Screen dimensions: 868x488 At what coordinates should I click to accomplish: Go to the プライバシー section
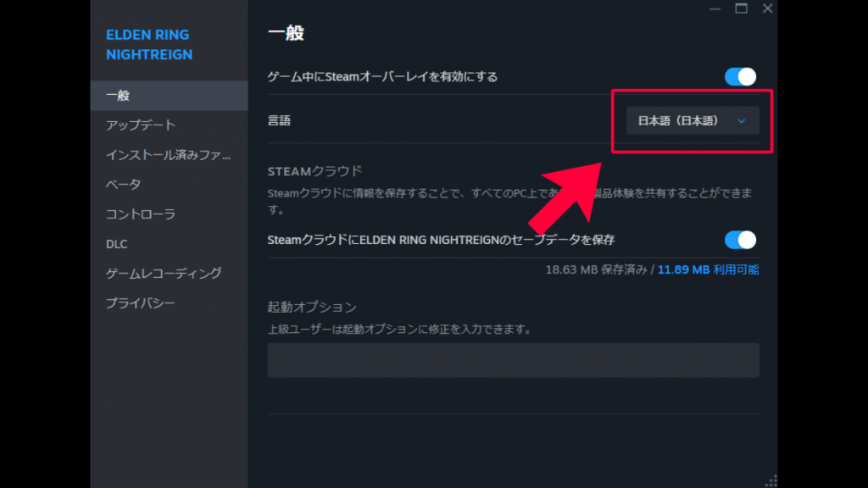coord(141,303)
